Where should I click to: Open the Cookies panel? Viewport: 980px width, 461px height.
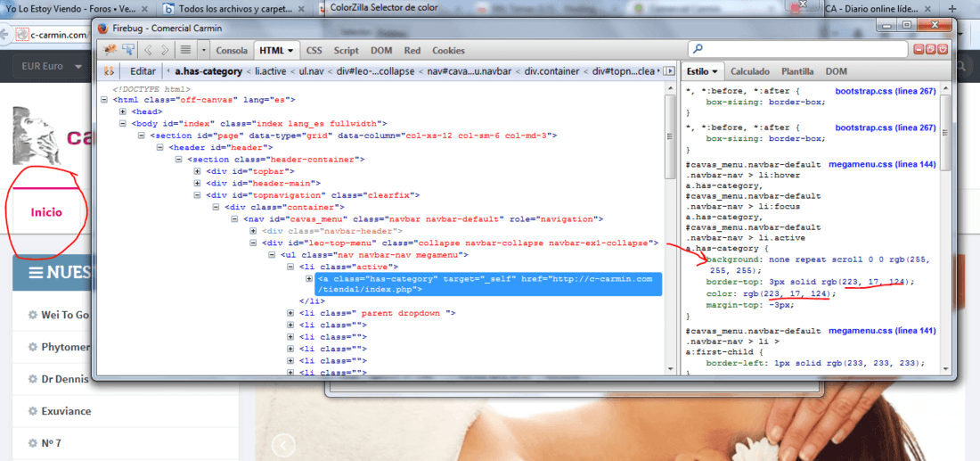tap(448, 51)
